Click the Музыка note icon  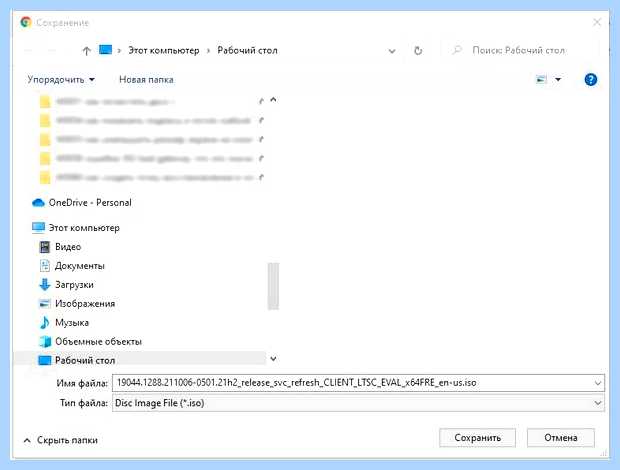45,323
